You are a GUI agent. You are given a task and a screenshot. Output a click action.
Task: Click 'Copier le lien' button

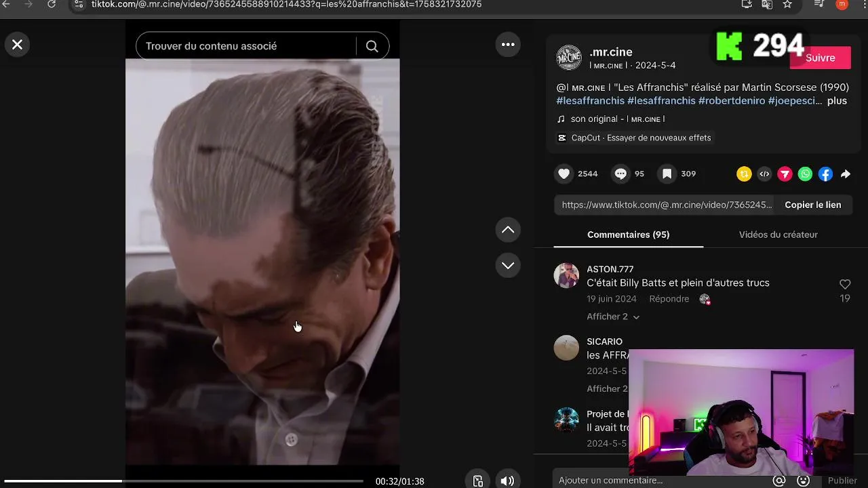point(812,205)
